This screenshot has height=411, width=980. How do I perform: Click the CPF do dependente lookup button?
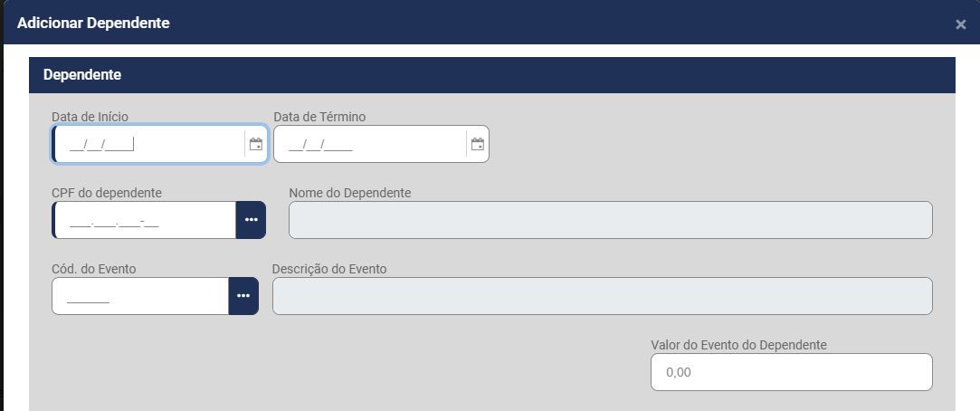tap(251, 220)
